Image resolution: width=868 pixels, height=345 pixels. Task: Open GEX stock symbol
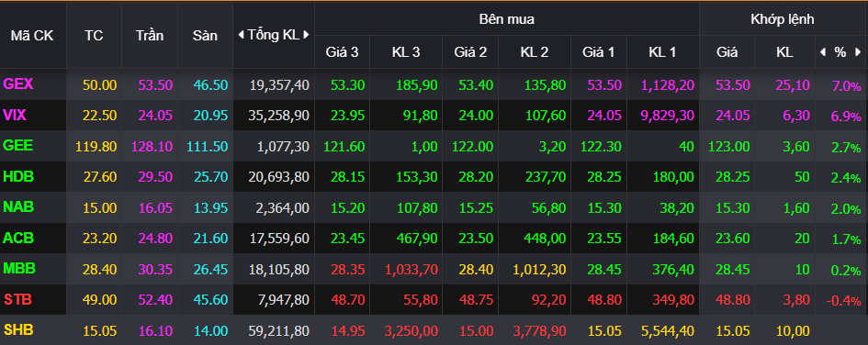pos(18,84)
